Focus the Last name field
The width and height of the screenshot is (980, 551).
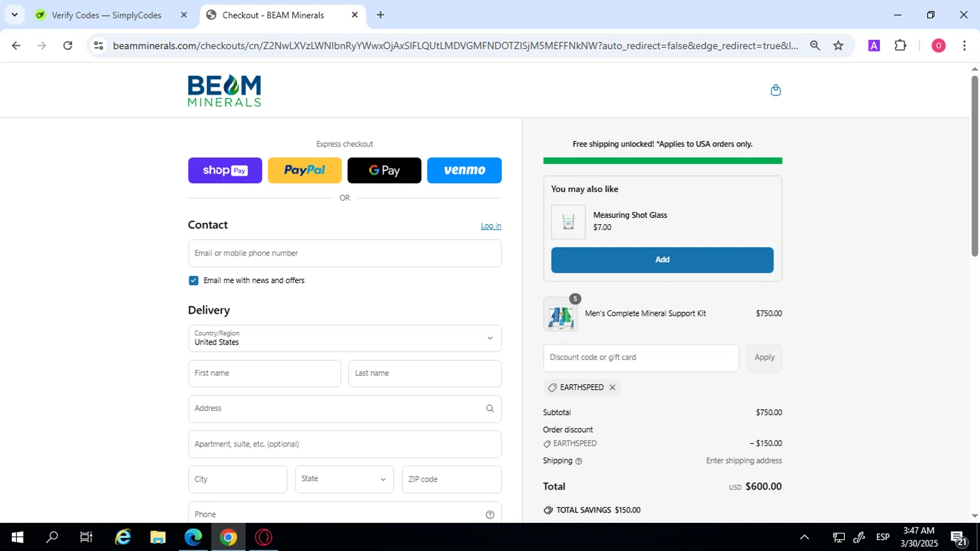tap(425, 374)
